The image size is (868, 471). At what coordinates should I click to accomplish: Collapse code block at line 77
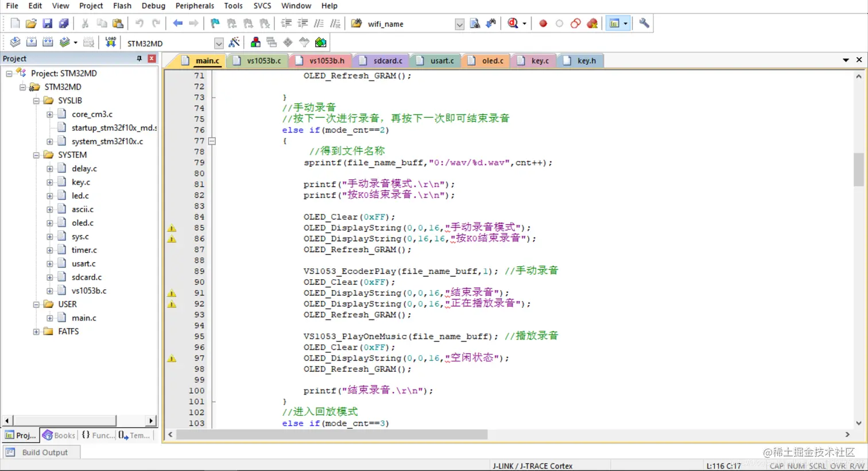pyautogui.click(x=212, y=141)
